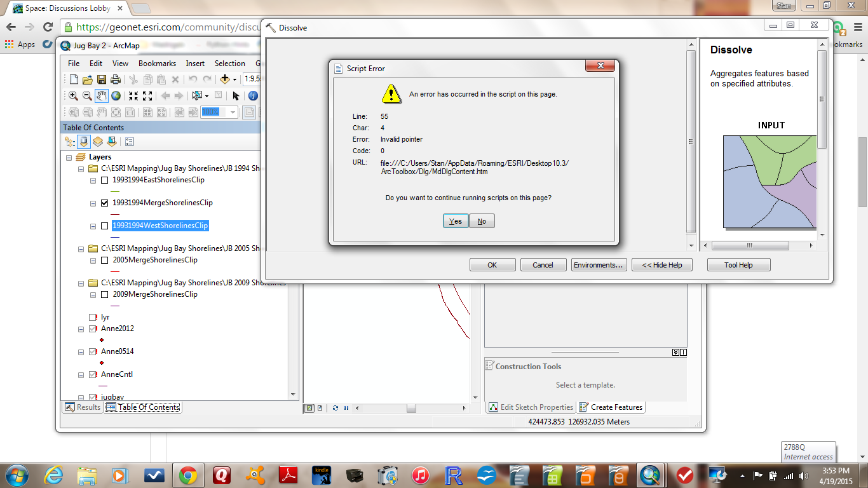Image resolution: width=868 pixels, height=488 pixels.
Task: Collapse the JB 1994 Shorelines folder group
Action: (81, 169)
